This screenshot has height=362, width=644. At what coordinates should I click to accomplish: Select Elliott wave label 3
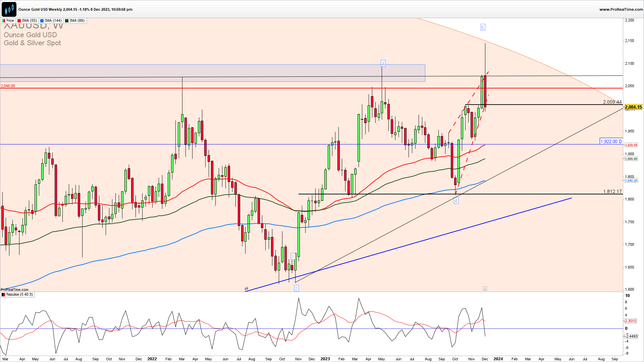click(383, 63)
